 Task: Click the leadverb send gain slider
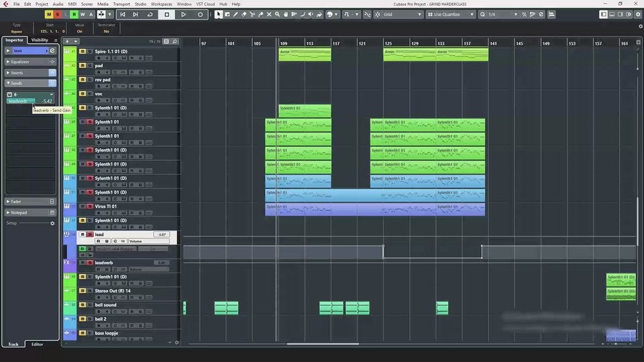pyautogui.click(x=30, y=101)
